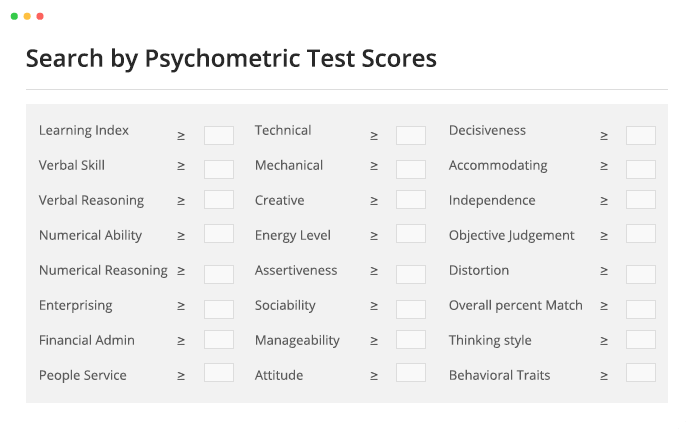Focus the Technical score input box

coord(411,136)
